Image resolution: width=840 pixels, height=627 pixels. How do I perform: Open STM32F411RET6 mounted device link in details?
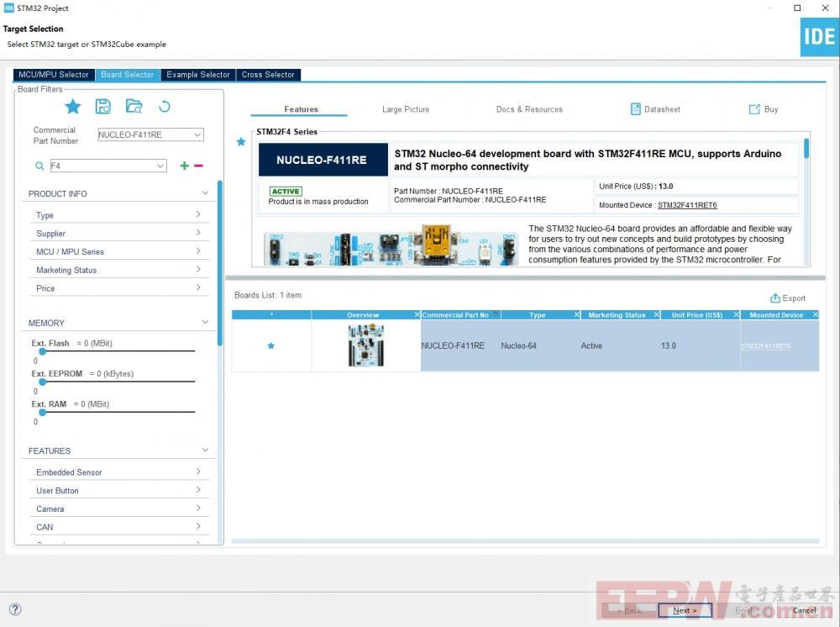click(687, 205)
